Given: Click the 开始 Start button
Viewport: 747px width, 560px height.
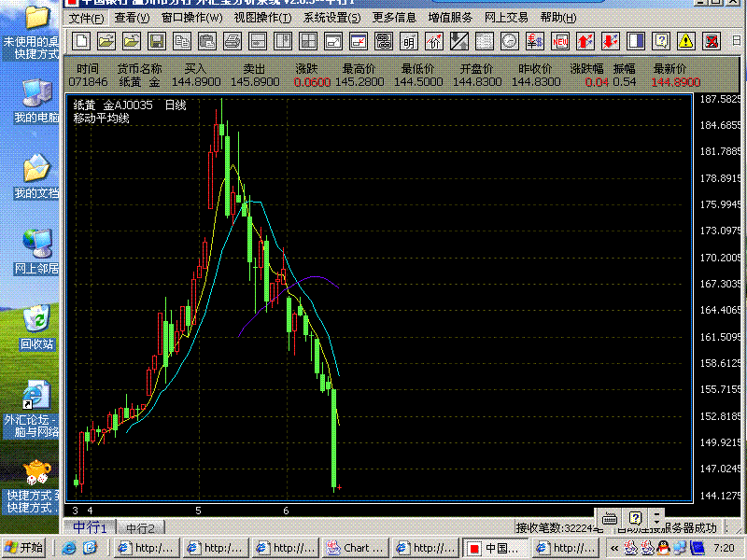Looking at the screenshot, I should pos(24,548).
